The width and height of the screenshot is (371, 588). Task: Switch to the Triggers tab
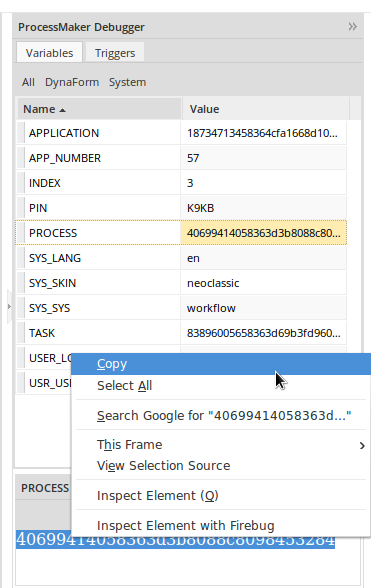[115, 53]
